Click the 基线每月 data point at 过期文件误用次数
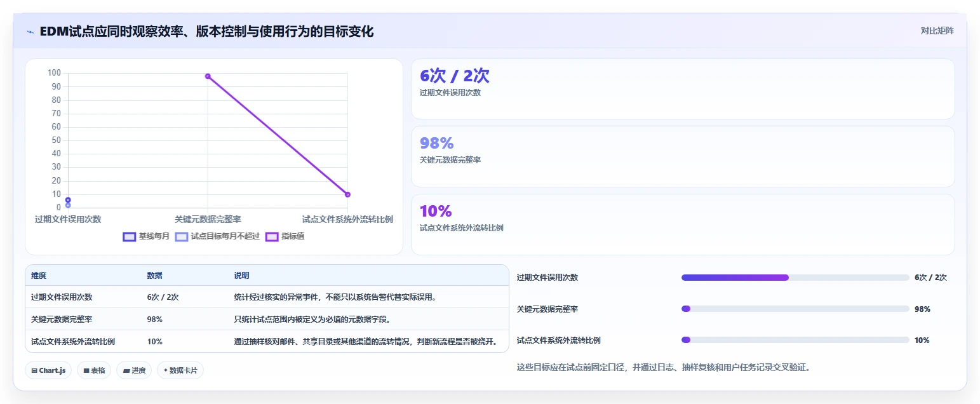The width and height of the screenshot is (980, 404). (68, 200)
